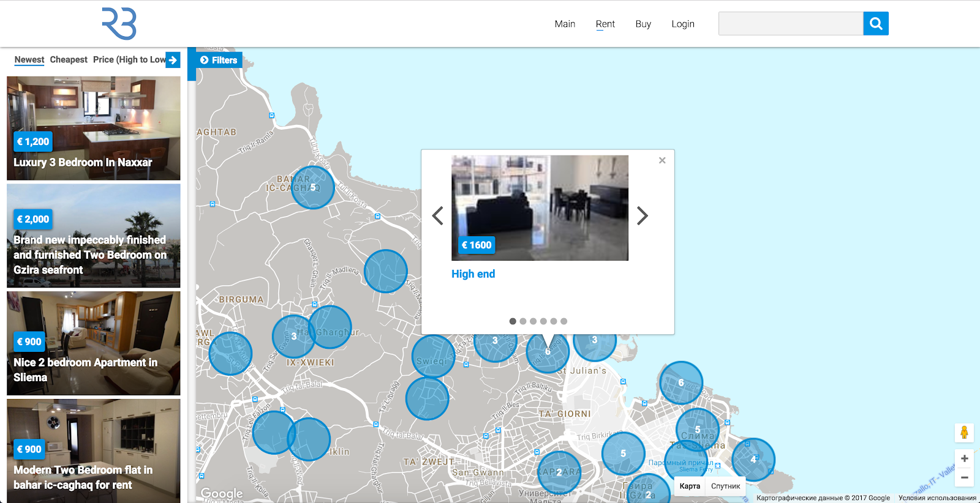Click cluster marker near Iklin label
The width and height of the screenshot is (980, 503).
309,439
